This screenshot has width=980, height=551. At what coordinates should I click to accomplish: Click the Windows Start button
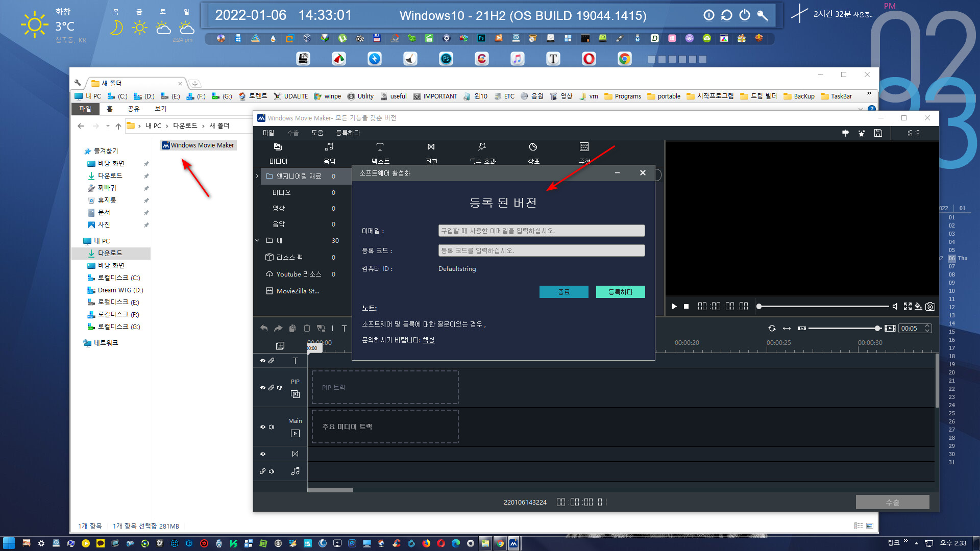[x=9, y=543]
